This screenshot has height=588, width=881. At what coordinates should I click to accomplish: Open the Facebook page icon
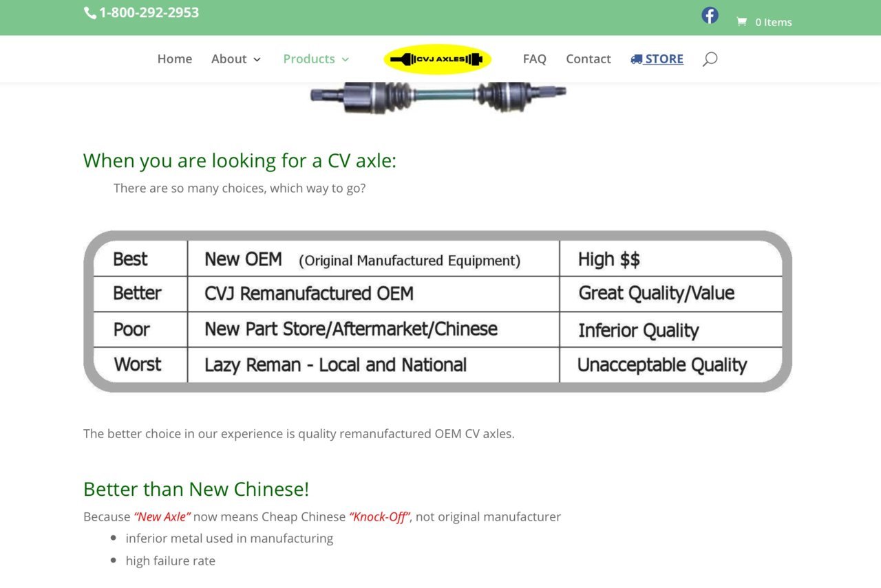coord(710,15)
